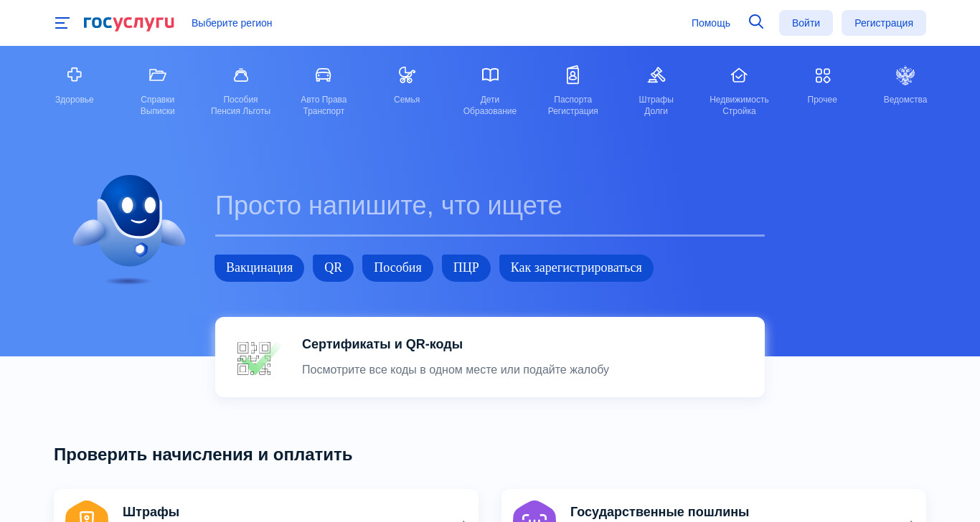Click the Прочее menu label
The image size is (980, 522).
point(822,100)
